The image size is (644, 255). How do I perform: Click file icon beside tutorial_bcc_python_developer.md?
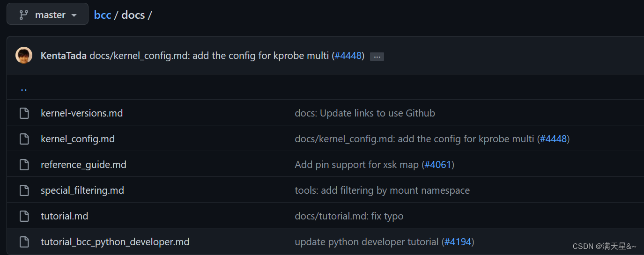[x=24, y=242]
